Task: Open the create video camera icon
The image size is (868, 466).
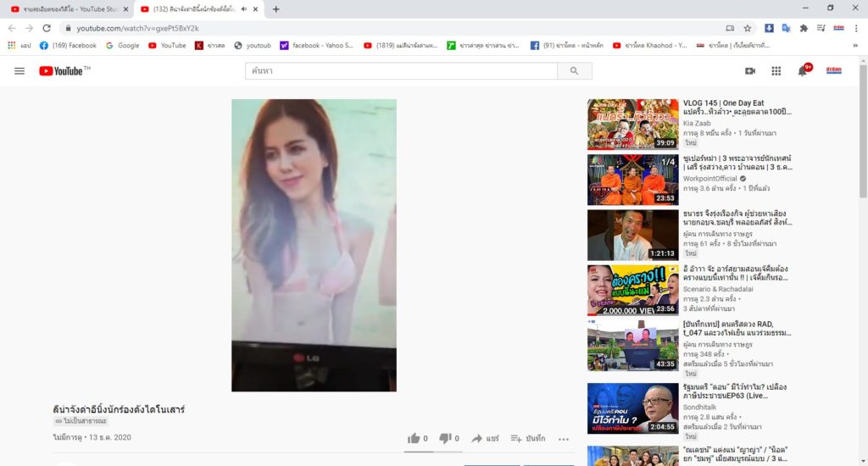Action: click(x=750, y=71)
